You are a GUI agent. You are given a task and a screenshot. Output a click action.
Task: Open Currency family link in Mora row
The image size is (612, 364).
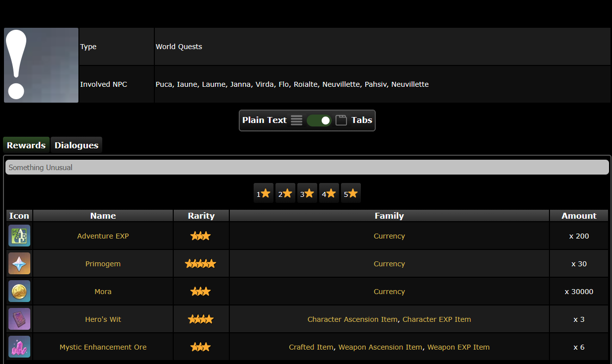(x=389, y=292)
